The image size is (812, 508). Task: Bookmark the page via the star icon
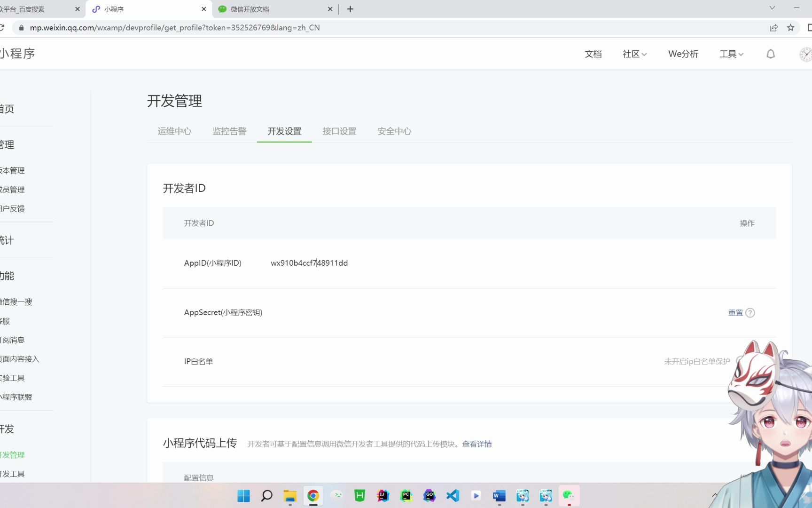point(790,27)
